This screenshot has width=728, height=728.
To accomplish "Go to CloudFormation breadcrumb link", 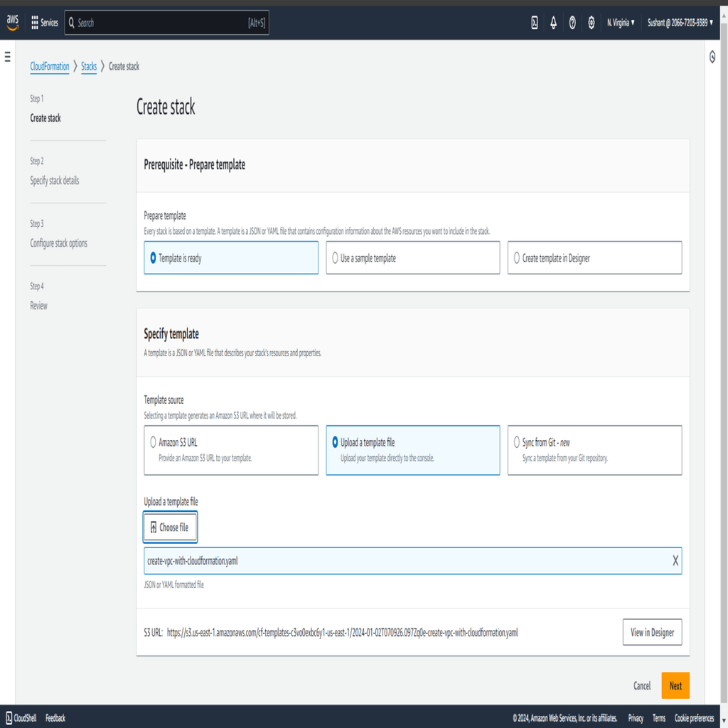I will pos(50,66).
